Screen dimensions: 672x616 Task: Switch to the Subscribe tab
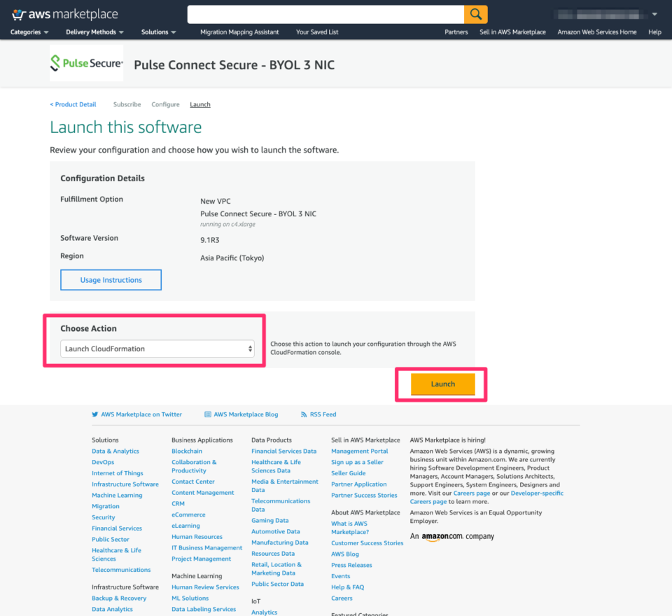point(127,104)
